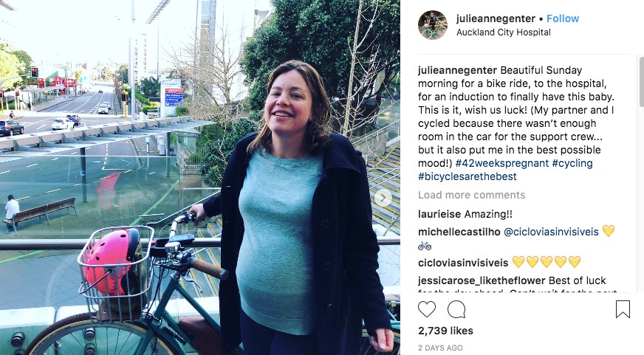Screen dimensions: 644x355
Task: Open the @cicloviasinvisiveis mention
Action: click(551, 232)
